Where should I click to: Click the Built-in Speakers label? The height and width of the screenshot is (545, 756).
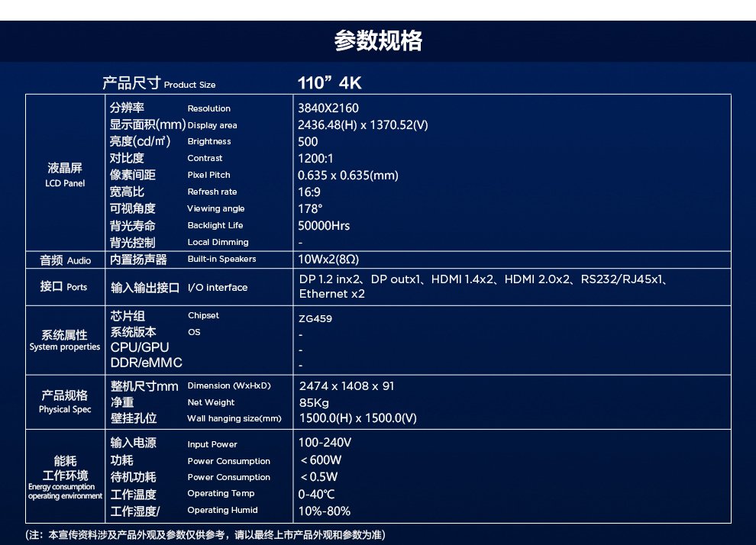click(221, 260)
